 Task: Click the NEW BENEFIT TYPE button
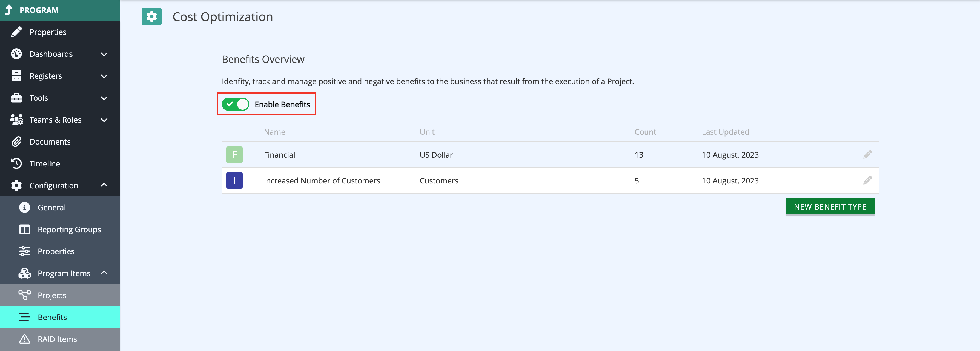pos(830,207)
